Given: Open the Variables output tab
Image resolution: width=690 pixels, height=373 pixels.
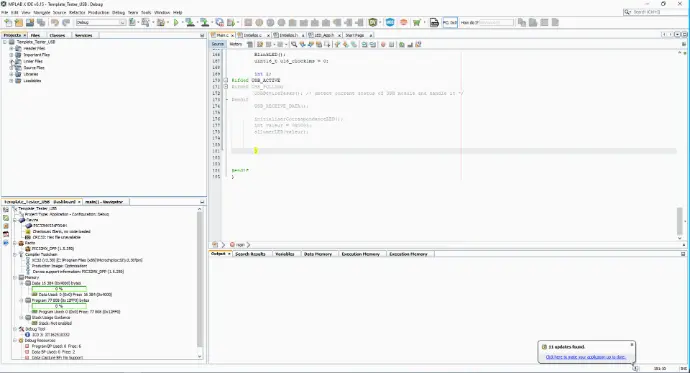Looking at the screenshot, I should (x=285, y=254).
